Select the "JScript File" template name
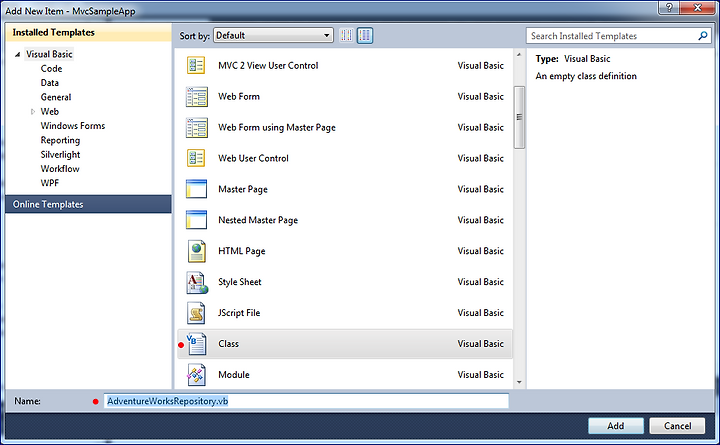The image size is (720, 445). 239,313
